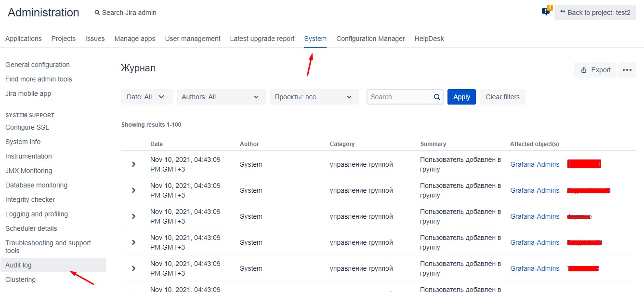Open Jira mobile app settings
The image size is (644, 292).
point(28,93)
